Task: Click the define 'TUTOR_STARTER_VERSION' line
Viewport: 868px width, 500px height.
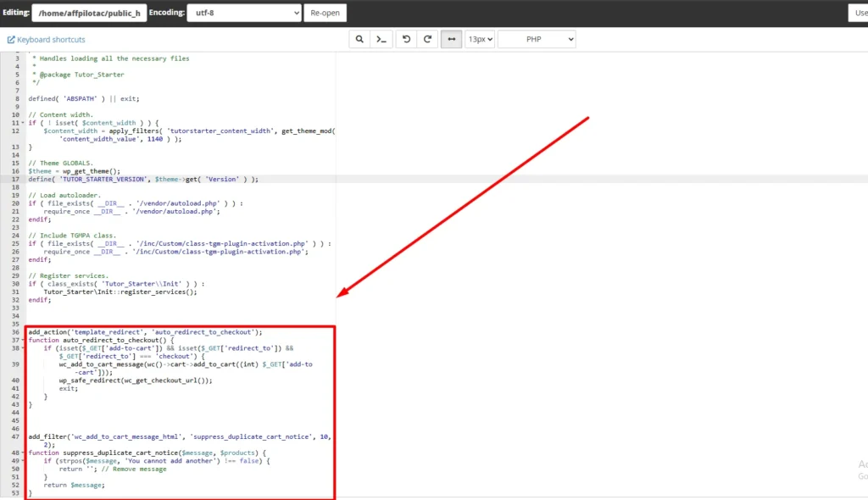Action: (x=143, y=180)
